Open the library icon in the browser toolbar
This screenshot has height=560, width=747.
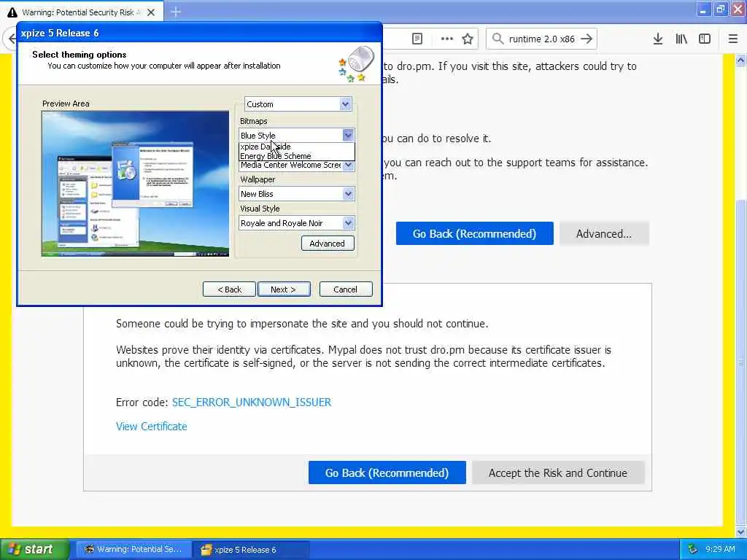(x=681, y=39)
